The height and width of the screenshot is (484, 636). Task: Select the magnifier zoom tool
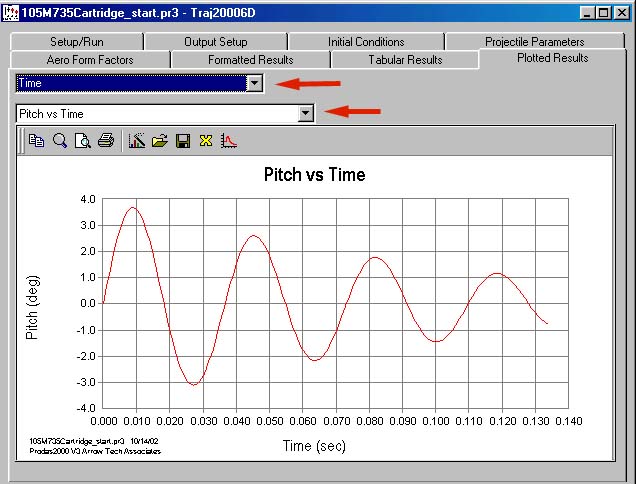[60, 141]
